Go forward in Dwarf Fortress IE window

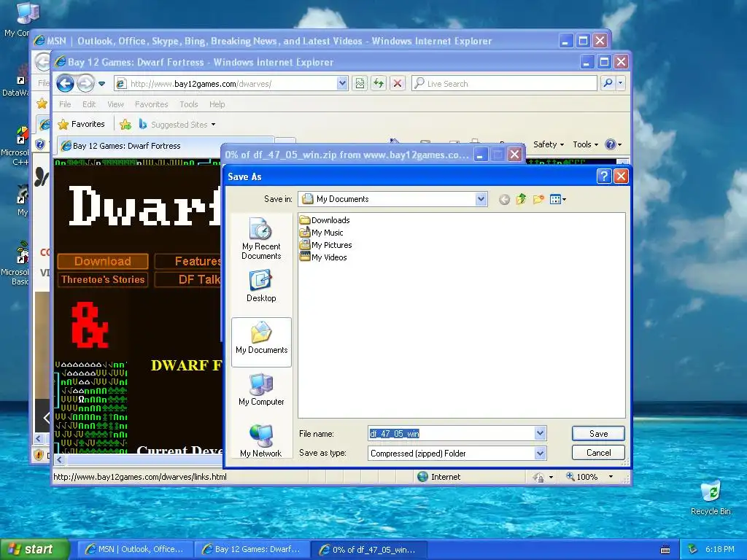pos(86,84)
